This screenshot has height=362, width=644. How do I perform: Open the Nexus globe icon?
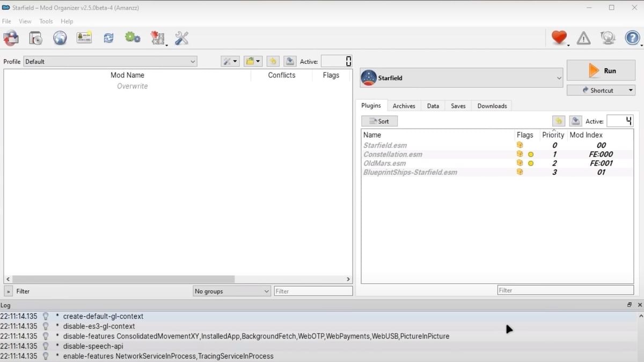(60, 38)
